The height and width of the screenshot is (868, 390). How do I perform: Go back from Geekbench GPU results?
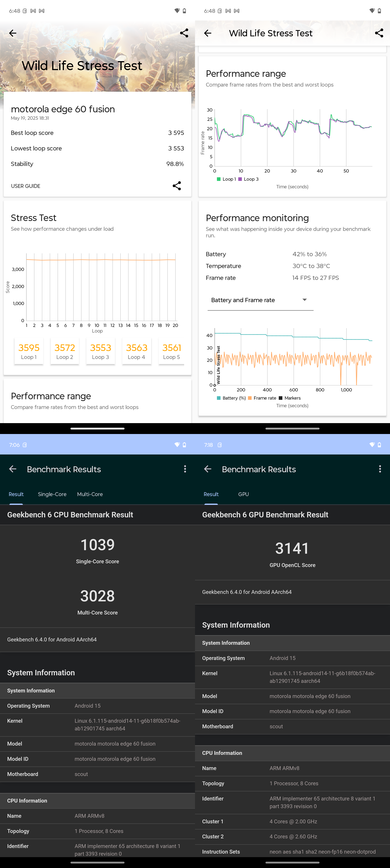pyautogui.click(x=208, y=469)
